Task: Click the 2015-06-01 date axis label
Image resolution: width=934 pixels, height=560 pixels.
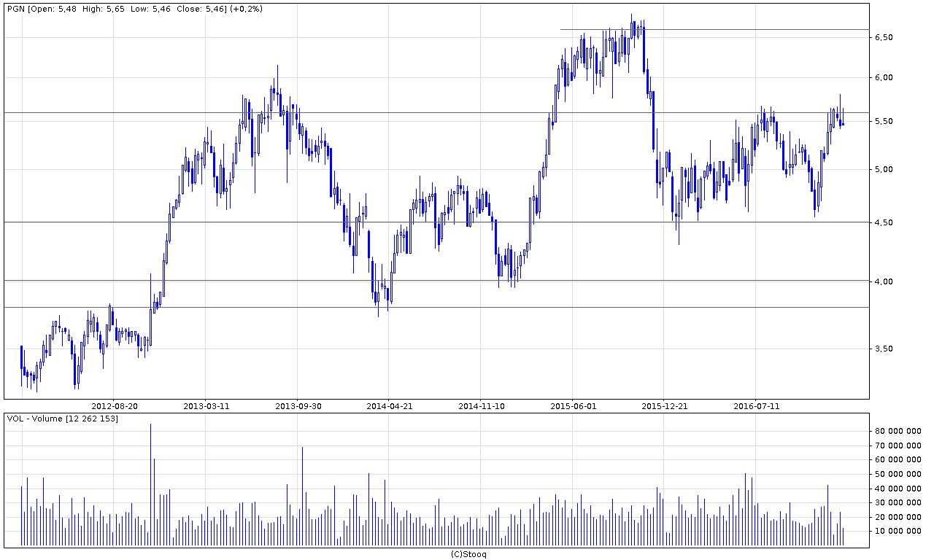Action: pos(573,406)
